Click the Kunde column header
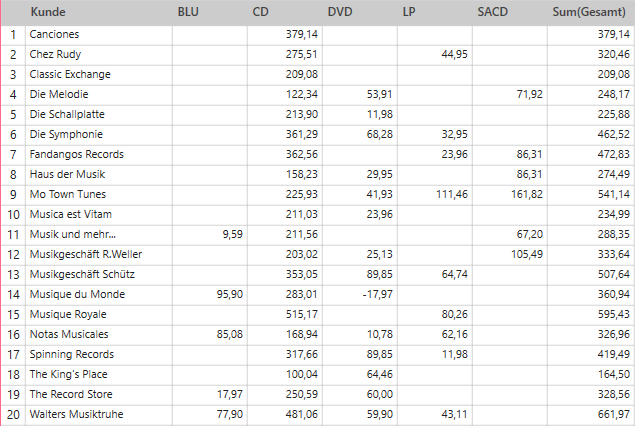The image size is (635, 426). click(47, 12)
